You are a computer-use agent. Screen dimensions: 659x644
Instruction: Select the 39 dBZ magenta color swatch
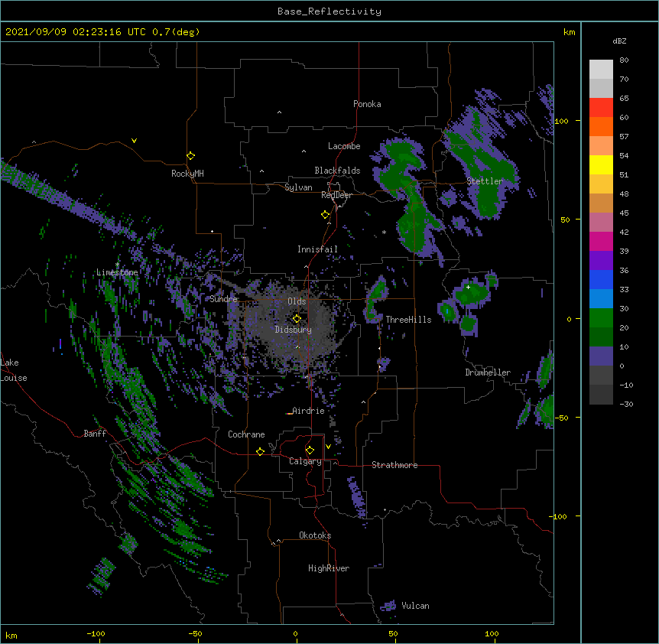(x=601, y=241)
